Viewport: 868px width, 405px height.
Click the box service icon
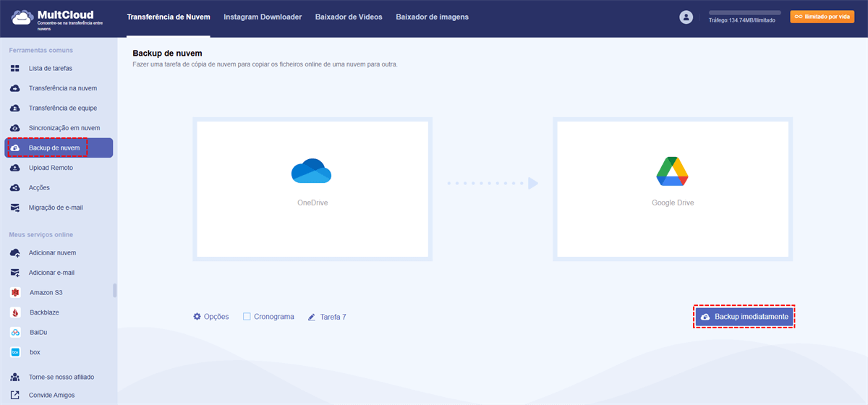(15, 352)
